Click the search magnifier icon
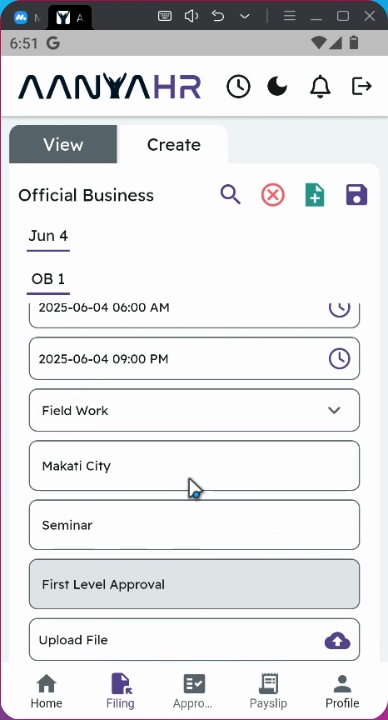Image resolution: width=388 pixels, height=720 pixels. [231, 195]
